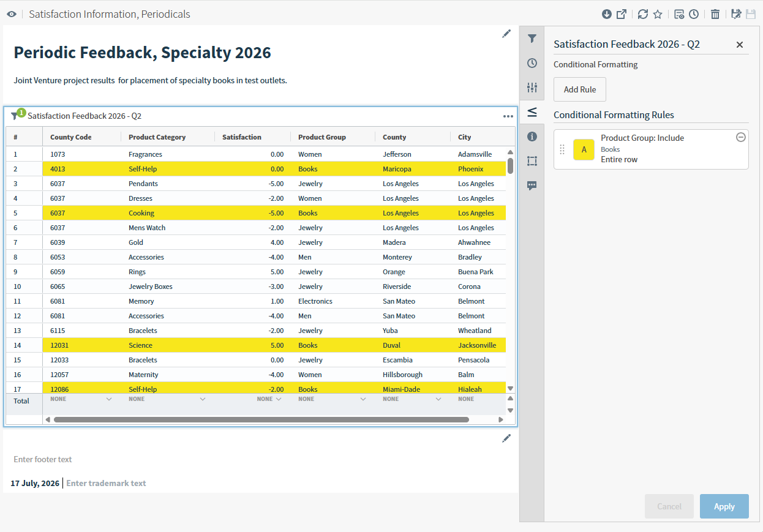Open the time clock panel in sidebar

point(532,63)
